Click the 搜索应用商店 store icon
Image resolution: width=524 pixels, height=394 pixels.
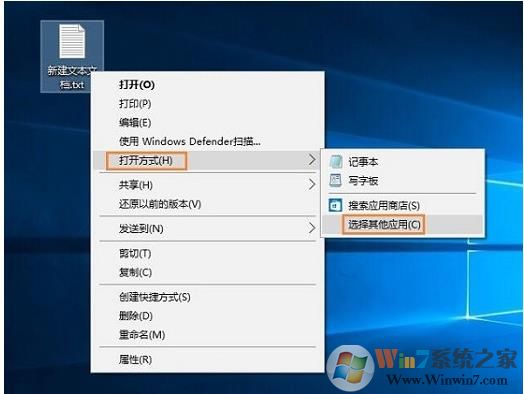tap(336, 205)
